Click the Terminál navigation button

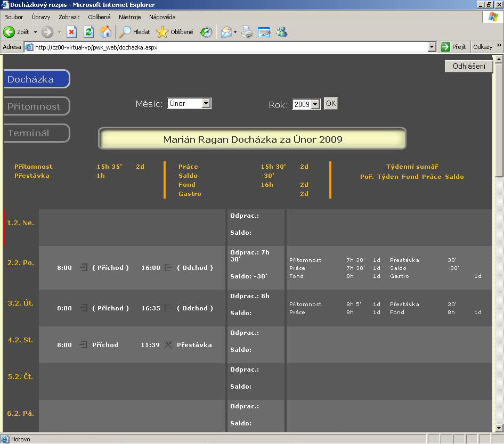click(36, 133)
